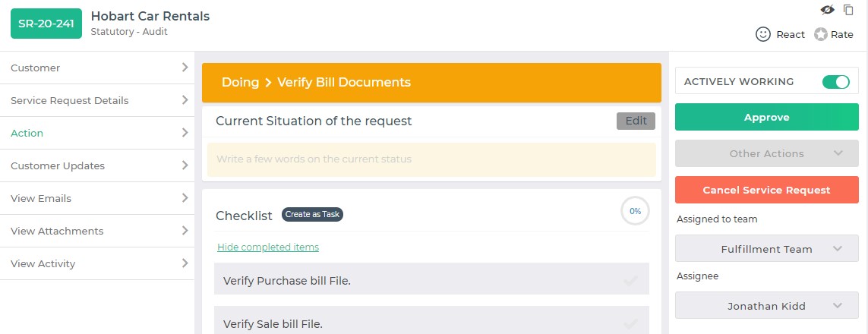Image resolution: width=868 pixels, height=334 pixels.
Task: Click the Doing > Verify Bill Documents banner
Action: point(431,83)
